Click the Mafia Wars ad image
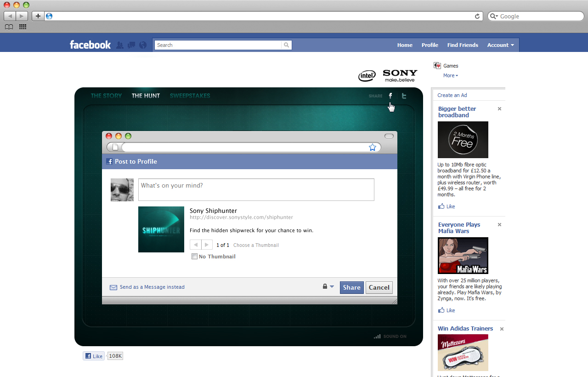 (x=463, y=256)
